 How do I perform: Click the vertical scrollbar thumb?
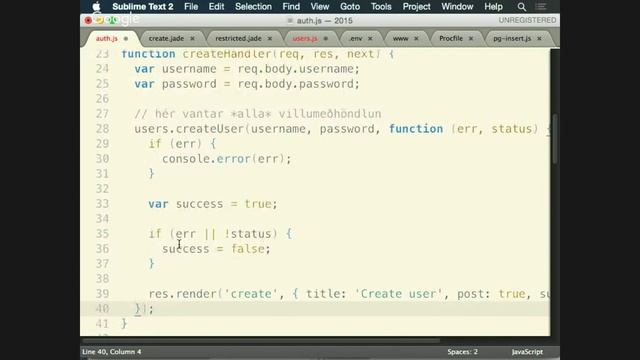point(555,140)
